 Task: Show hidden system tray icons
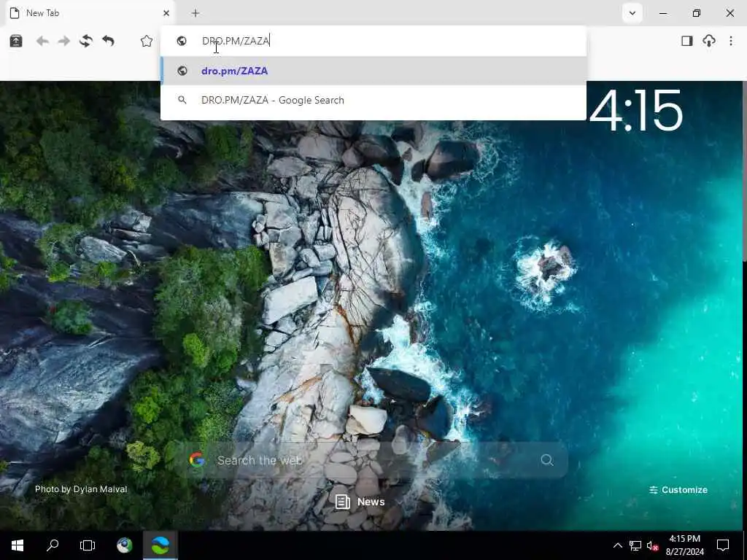point(617,545)
